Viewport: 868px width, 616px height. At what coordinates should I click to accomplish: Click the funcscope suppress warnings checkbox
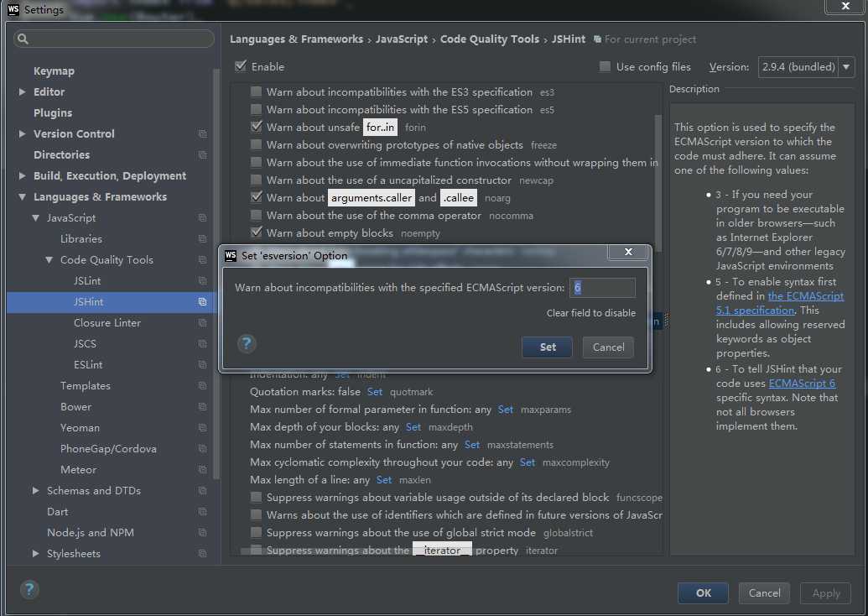(256, 497)
